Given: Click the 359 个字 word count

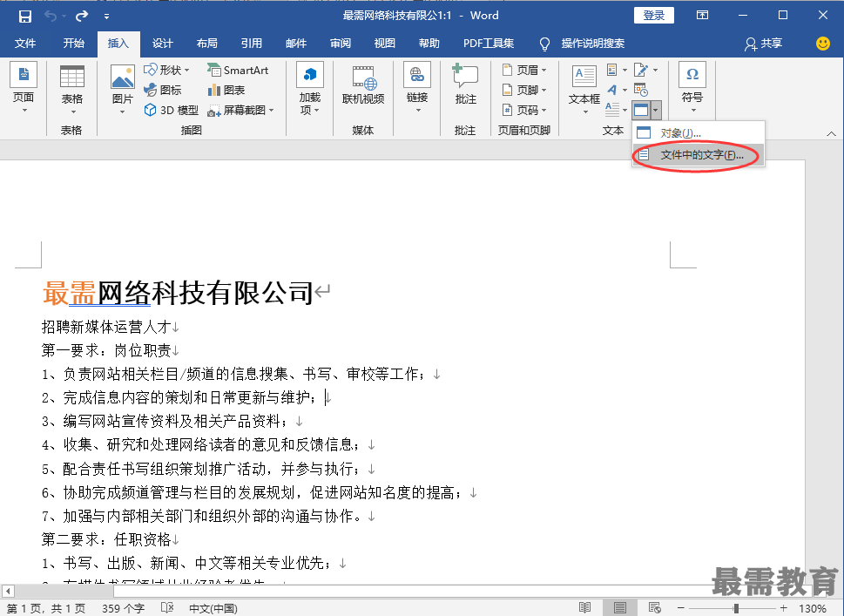Looking at the screenshot, I should [x=124, y=608].
